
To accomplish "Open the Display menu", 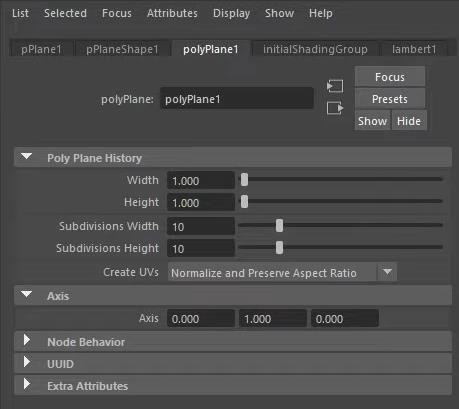I will [x=231, y=13].
